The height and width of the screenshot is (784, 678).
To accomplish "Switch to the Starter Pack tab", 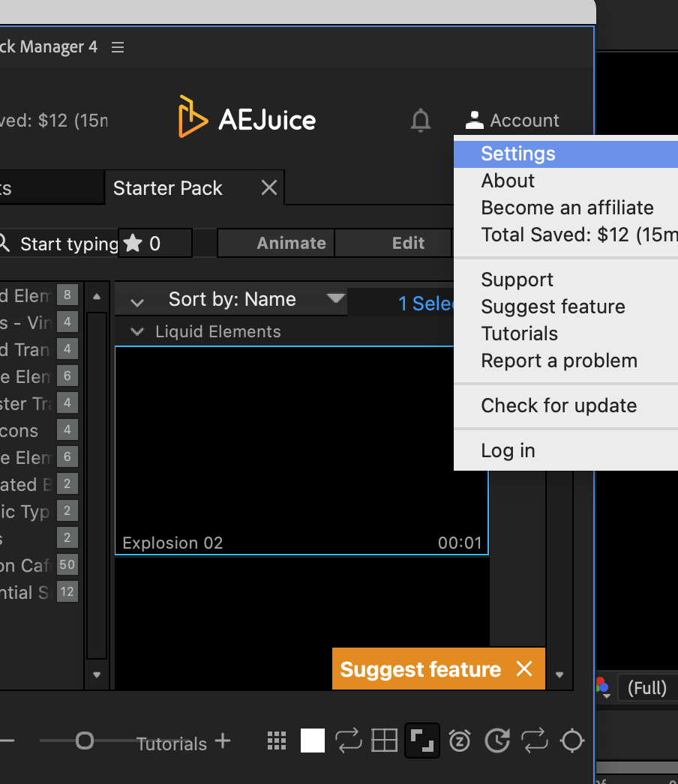I will coord(168,188).
